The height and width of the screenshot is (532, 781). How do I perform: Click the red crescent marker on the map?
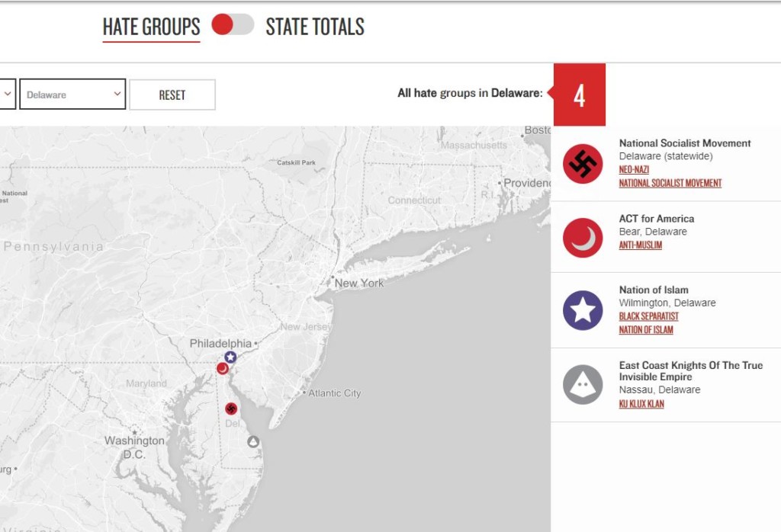pyautogui.click(x=222, y=368)
